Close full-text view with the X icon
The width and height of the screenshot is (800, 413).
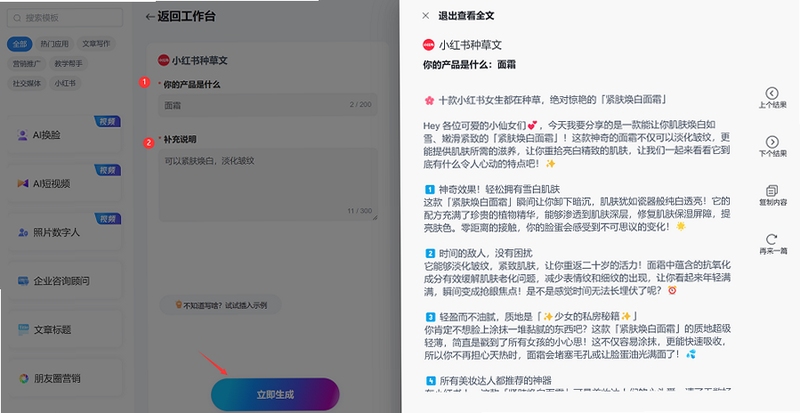[x=426, y=16]
